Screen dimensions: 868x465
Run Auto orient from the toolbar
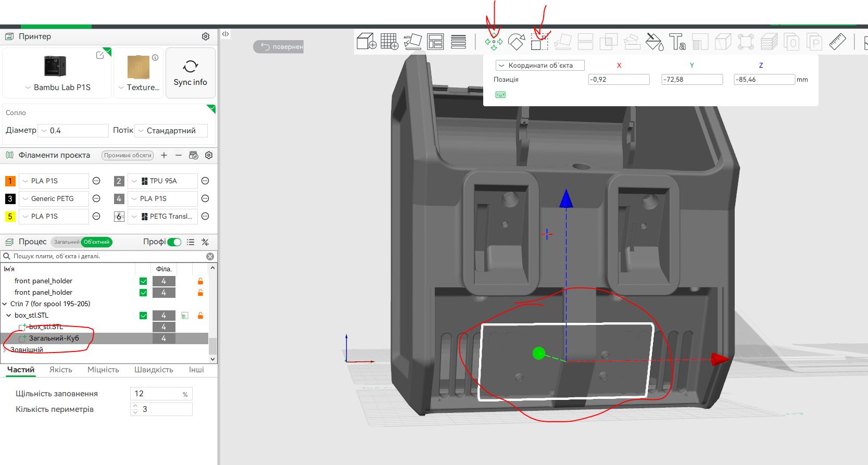coord(412,41)
